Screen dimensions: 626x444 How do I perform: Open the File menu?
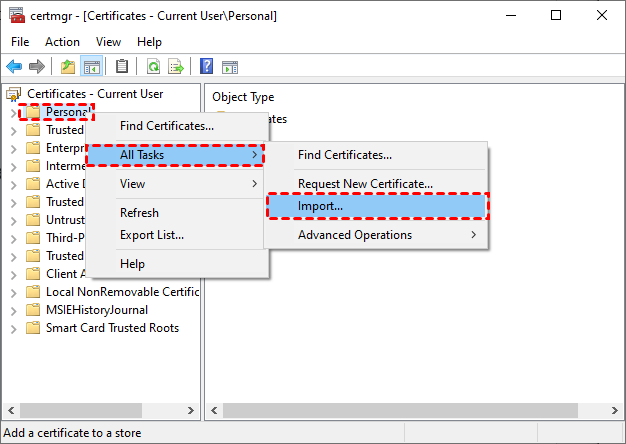(x=20, y=42)
